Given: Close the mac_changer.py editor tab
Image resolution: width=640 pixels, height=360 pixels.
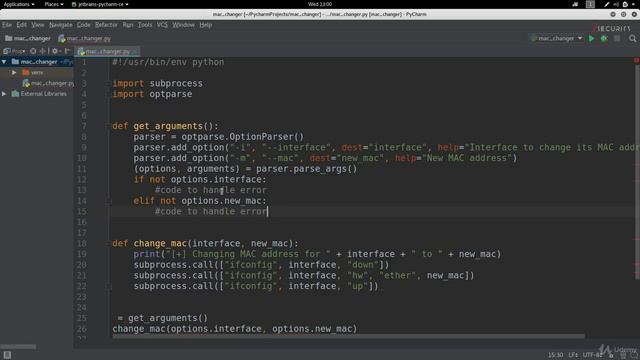Looking at the screenshot, I should coord(135,51).
